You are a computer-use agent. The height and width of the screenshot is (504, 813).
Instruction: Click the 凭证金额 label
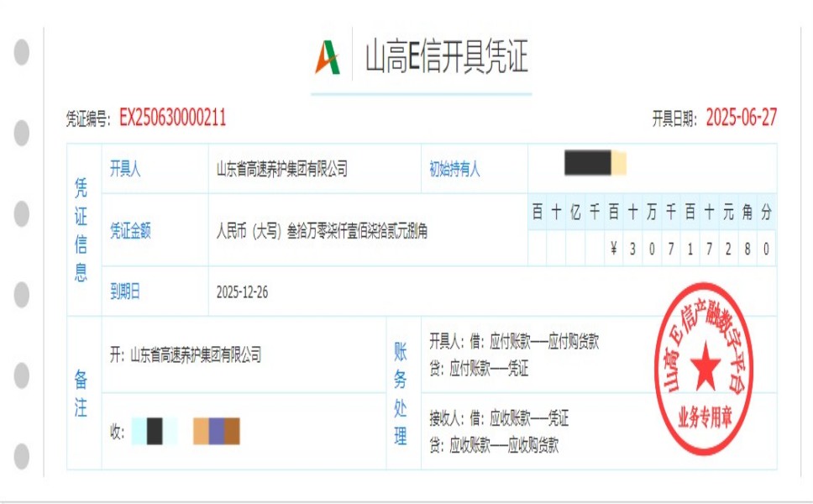click(130, 232)
